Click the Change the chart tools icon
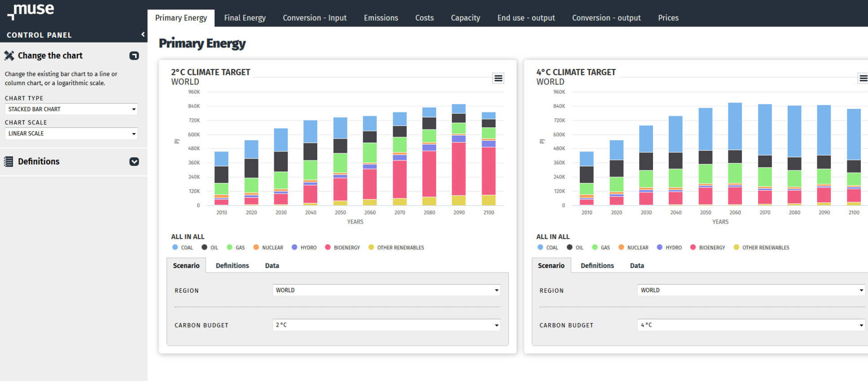The image size is (868, 381). 9,56
